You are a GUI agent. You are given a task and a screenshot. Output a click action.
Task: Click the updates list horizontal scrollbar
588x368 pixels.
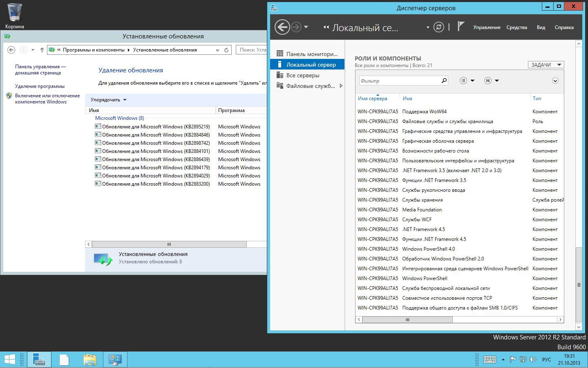pyautogui.click(x=169, y=244)
